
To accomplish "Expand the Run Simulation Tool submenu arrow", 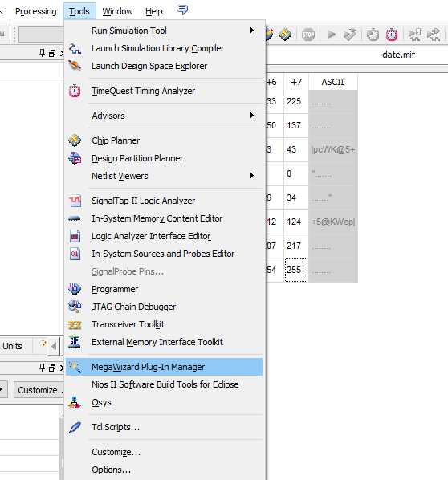I will [x=252, y=30].
